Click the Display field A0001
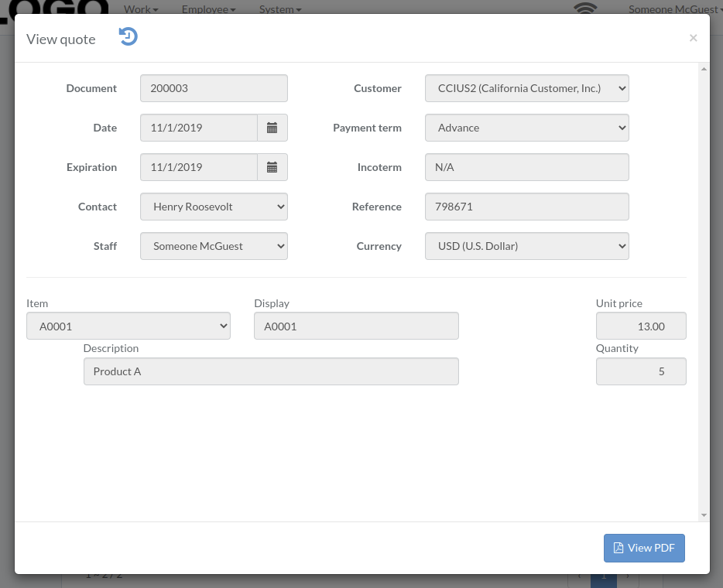This screenshot has height=588, width=723. tap(356, 326)
